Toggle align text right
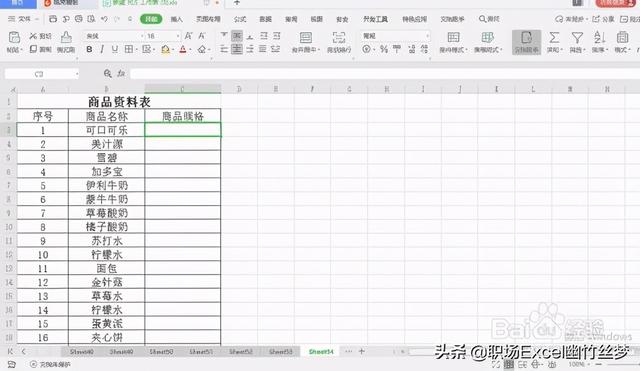 click(250, 49)
